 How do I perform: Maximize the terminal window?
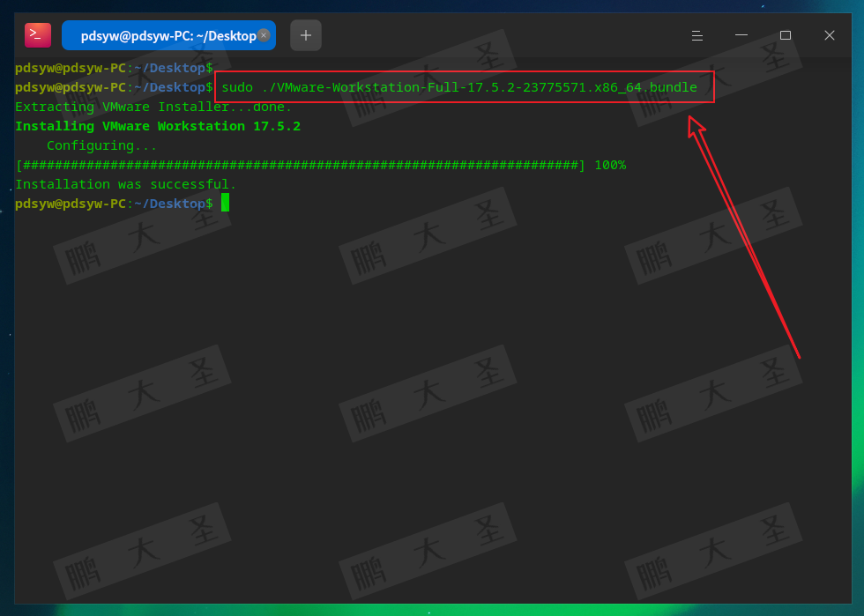pyautogui.click(x=786, y=35)
